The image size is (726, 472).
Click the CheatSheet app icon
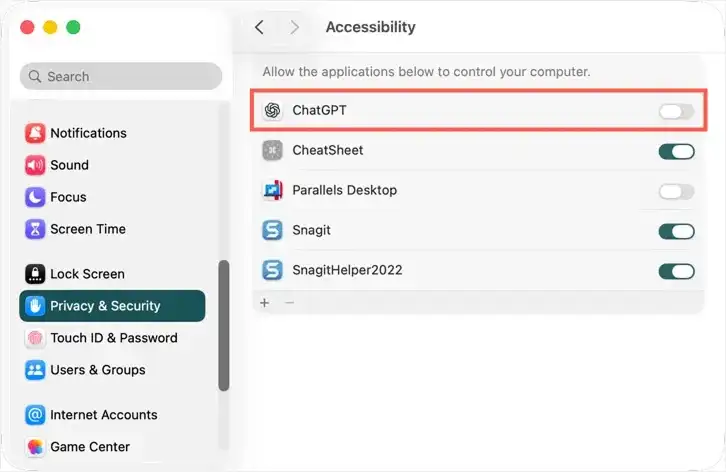[x=272, y=151]
